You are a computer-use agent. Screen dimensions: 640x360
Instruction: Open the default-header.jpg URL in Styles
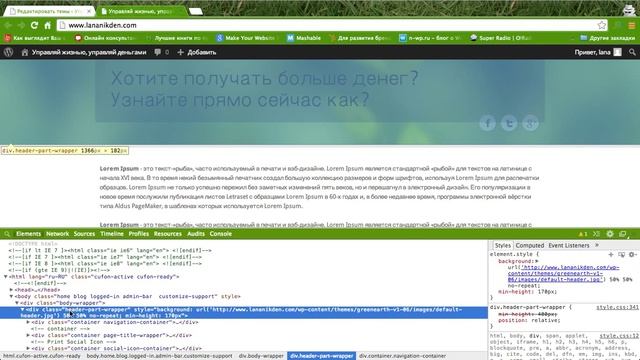pos(563,273)
